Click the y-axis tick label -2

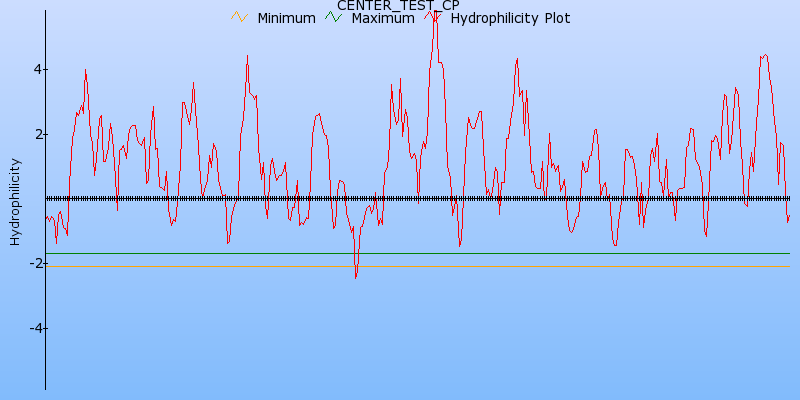36,263
